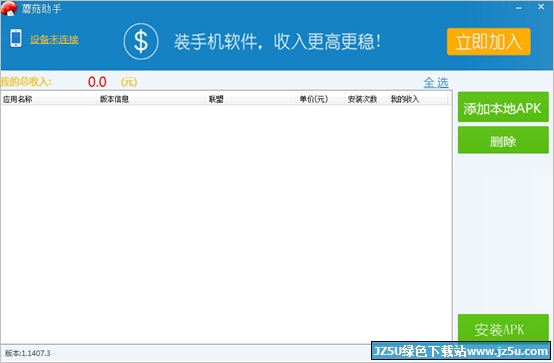The image size is (554, 363).
Task: Click the total income value 0.0
Action: [97, 82]
